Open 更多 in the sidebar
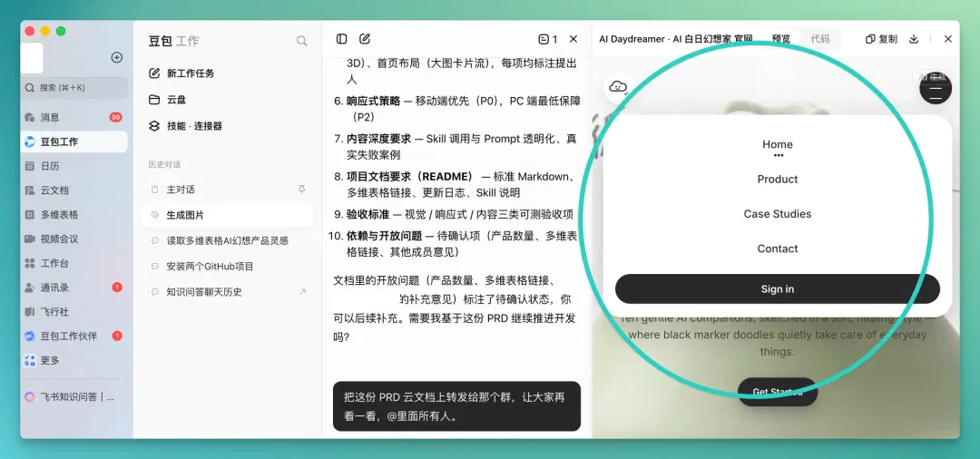The width and height of the screenshot is (980, 459). 74,360
